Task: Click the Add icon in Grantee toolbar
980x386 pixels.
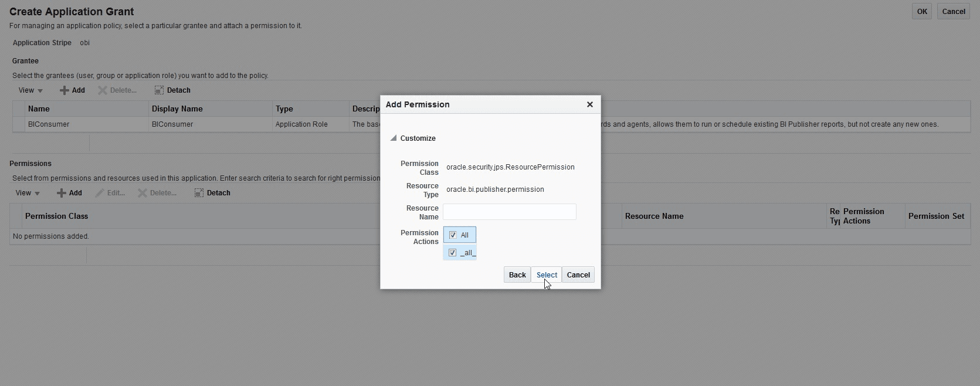Action: pos(65,90)
